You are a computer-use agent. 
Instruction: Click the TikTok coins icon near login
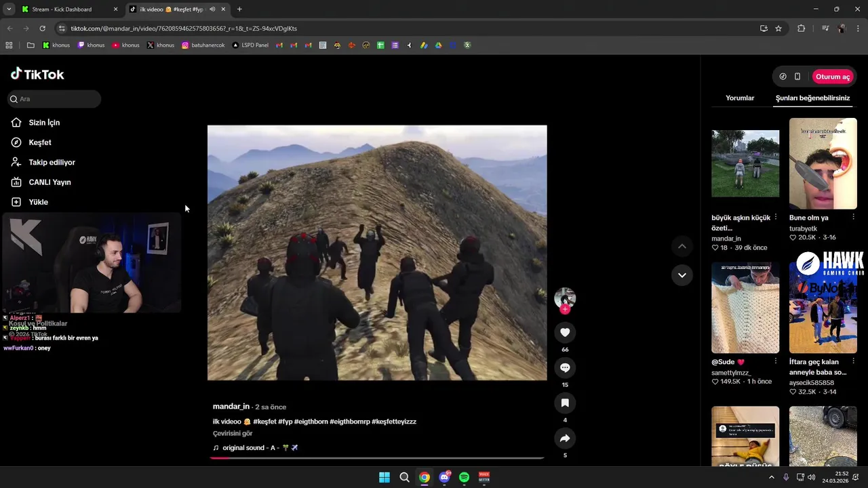783,77
